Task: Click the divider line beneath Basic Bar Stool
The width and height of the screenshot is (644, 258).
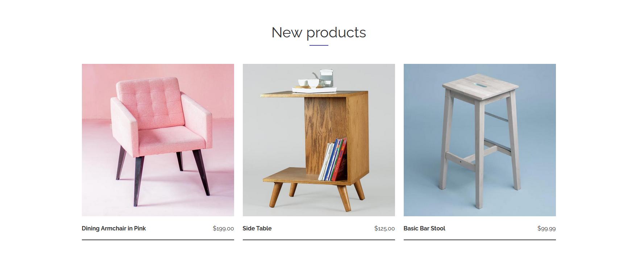Action: coord(479,240)
